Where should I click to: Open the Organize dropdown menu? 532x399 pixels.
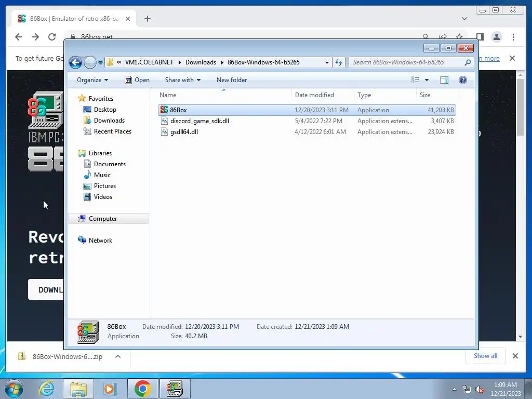(92, 79)
